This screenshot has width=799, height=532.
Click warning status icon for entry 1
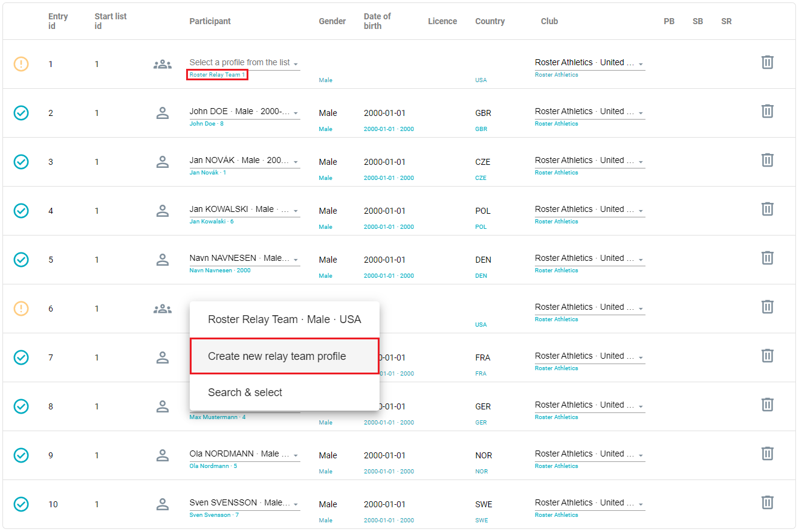pos(21,64)
